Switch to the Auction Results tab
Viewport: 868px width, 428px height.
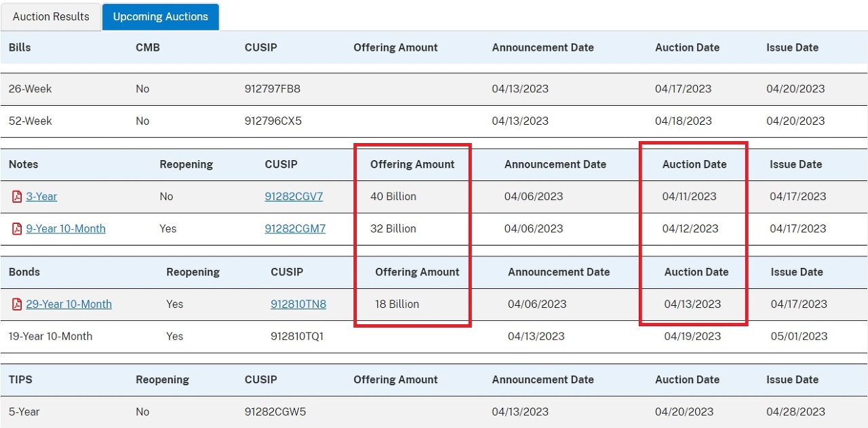tap(51, 16)
